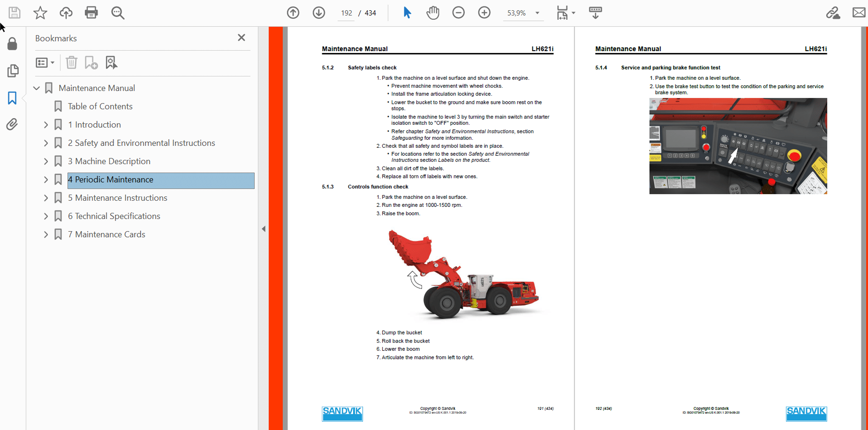
Task: Jump to 7 Maintenance Cards bookmark
Action: click(x=106, y=234)
